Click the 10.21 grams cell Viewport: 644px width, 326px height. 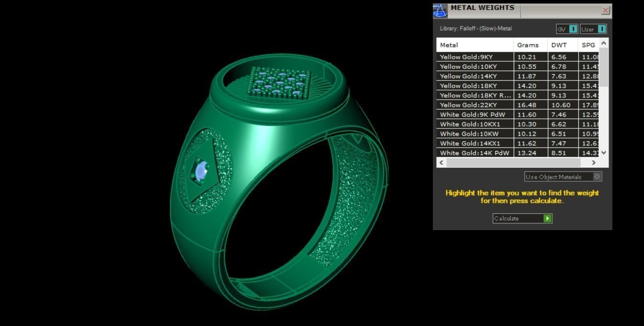click(531, 57)
